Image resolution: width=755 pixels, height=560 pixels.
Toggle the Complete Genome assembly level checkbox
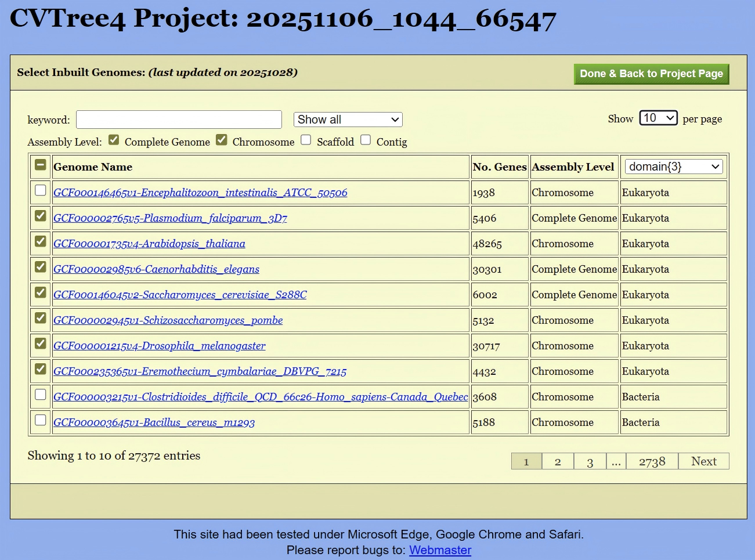(x=114, y=139)
